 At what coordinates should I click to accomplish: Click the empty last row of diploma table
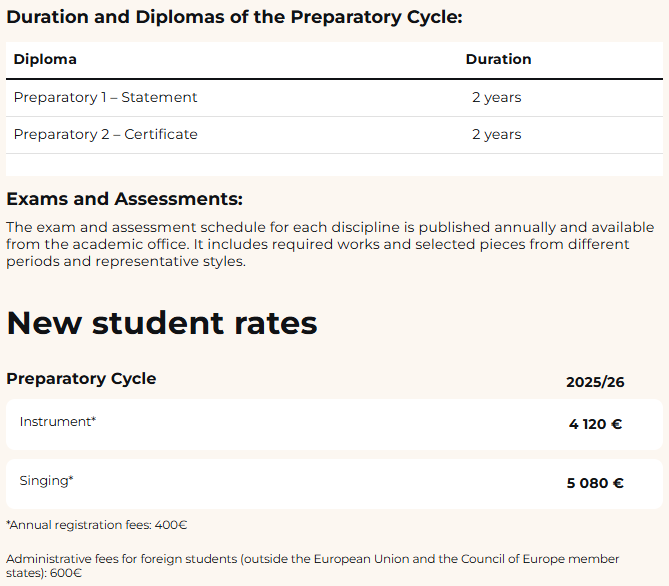click(334, 165)
